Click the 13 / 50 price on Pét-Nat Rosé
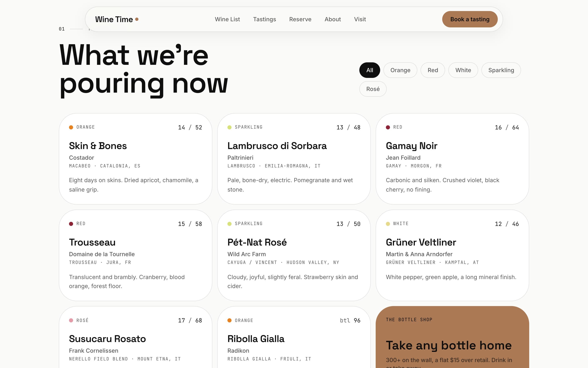Viewport: 588px width, 368px height. [x=349, y=224]
